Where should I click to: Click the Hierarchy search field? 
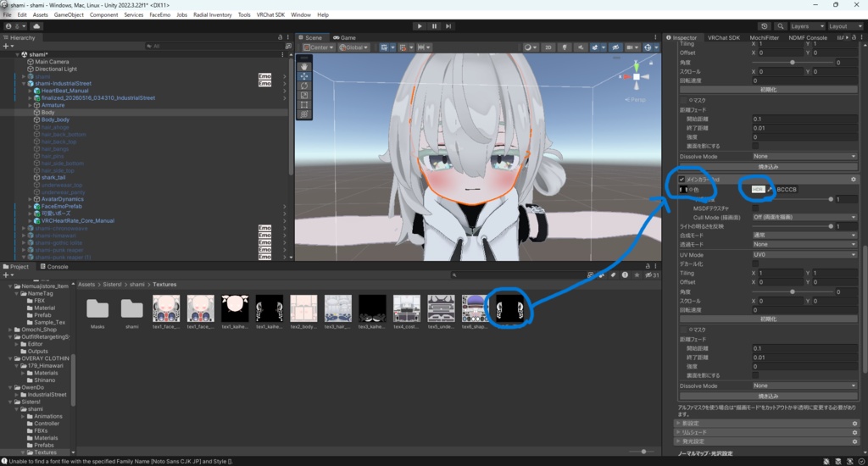coord(214,46)
